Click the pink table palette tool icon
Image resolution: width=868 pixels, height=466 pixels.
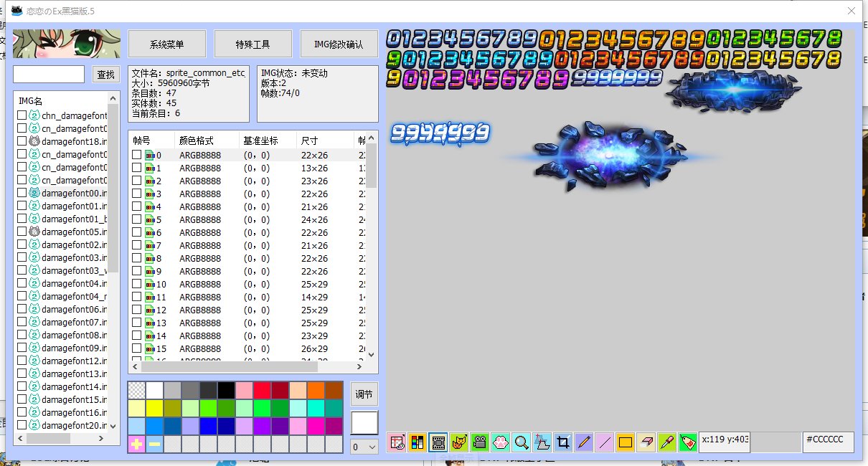[x=397, y=442]
